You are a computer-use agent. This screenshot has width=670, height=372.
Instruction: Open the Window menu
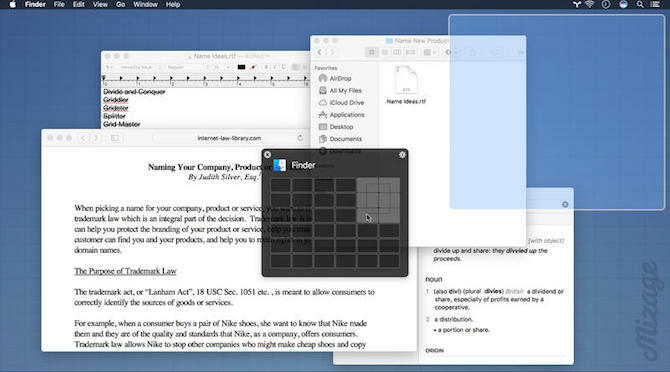point(145,4)
